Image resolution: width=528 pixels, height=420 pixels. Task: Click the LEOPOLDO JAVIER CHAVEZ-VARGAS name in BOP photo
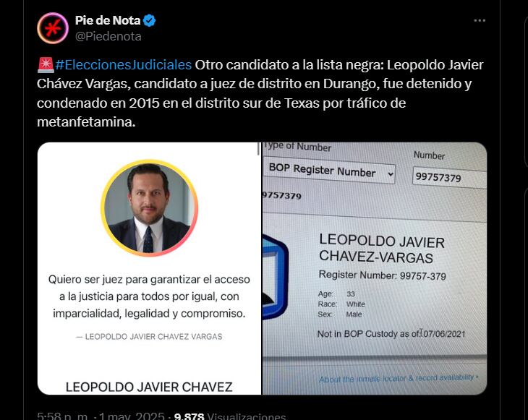tap(381, 249)
